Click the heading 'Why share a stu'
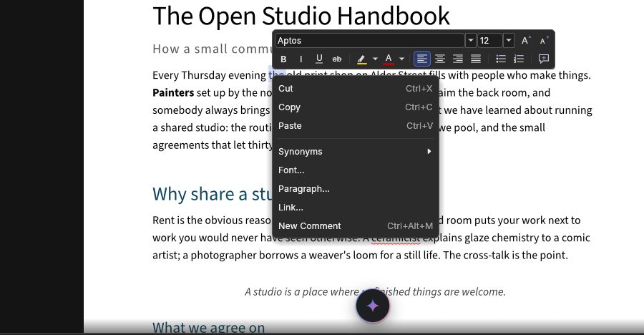 pyautogui.click(x=213, y=194)
